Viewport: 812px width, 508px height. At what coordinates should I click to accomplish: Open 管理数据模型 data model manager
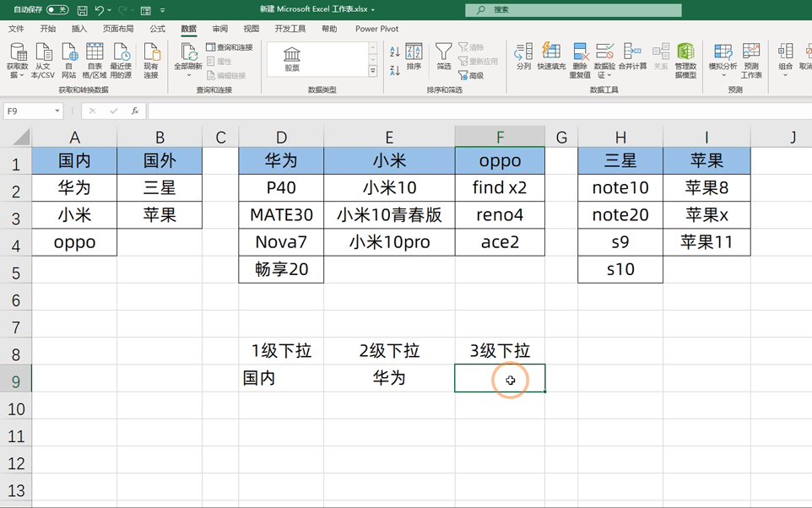685,61
